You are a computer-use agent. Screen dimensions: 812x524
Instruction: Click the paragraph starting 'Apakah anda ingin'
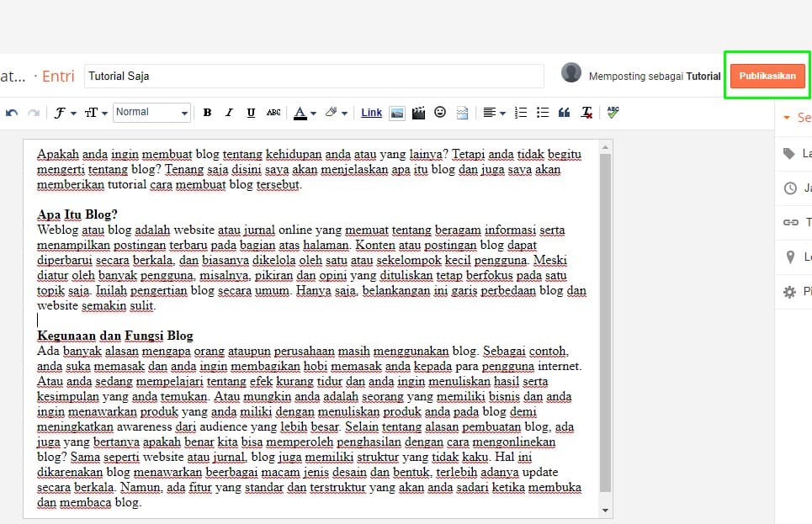tap(309, 169)
